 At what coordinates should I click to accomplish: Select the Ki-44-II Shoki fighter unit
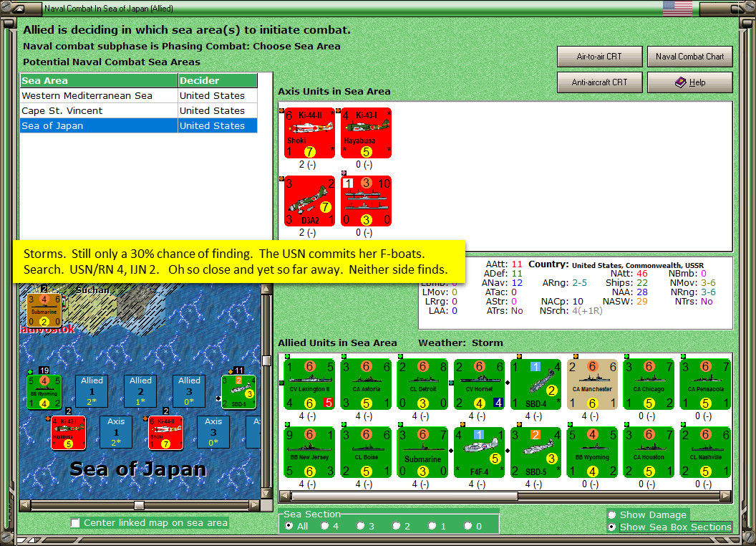(x=309, y=133)
